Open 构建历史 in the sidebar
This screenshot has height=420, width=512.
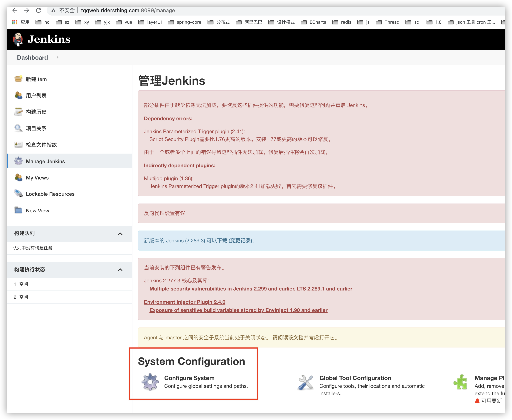[36, 112]
